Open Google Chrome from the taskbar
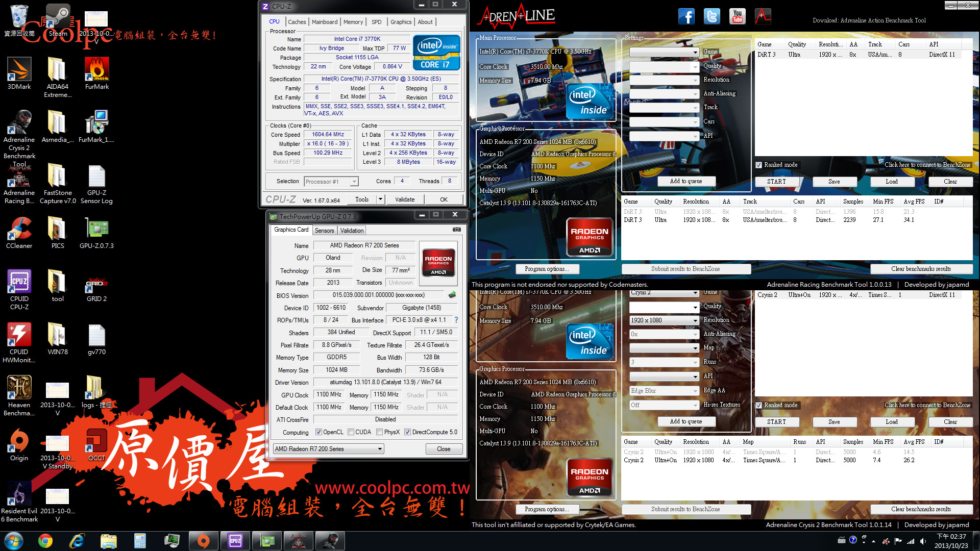 point(45,541)
